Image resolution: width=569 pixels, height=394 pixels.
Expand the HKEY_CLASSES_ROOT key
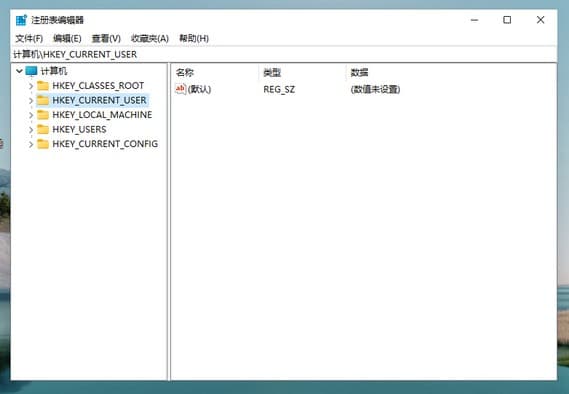(x=31, y=86)
